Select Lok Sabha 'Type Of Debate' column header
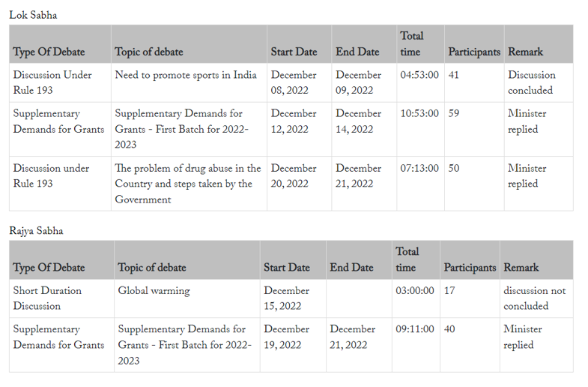This screenshot has width=588, height=387. pyautogui.click(x=61, y=44)
